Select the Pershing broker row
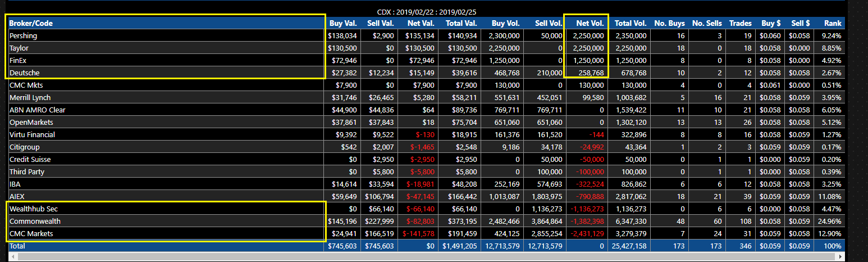Image resolution: width=868 pixels, height=262 pixels. (x=426, y=35)
